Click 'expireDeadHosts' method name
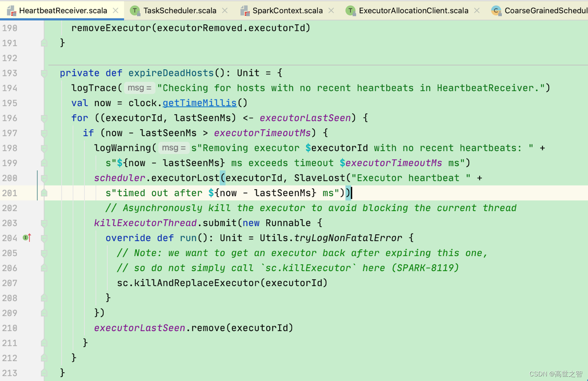The image size is (588, 381). click(x=171, y=73)
